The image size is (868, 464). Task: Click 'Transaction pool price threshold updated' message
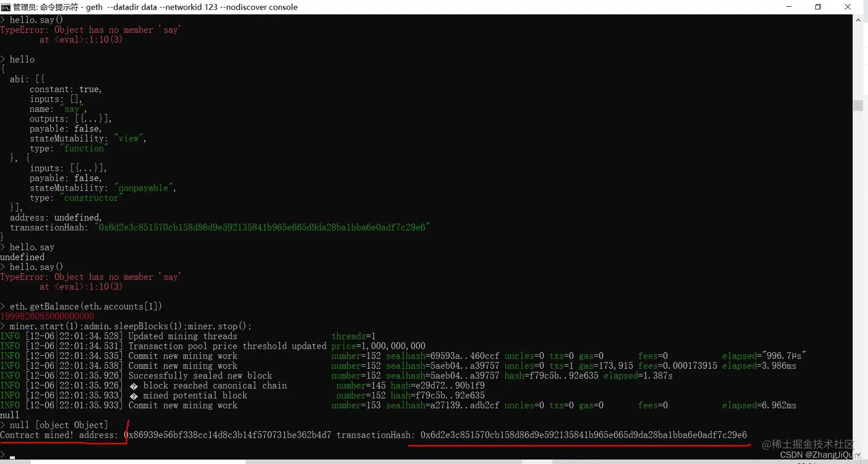point(227,346)
